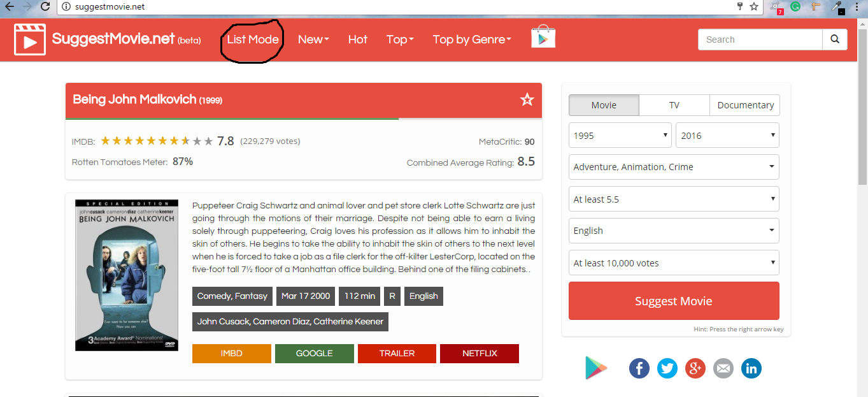The width and height of the screenshot is (868, 397).
Task: Expand the genre dropdown with Adventure, Animation, Crime
Action: pyautogui.click(x=674, y=167)
